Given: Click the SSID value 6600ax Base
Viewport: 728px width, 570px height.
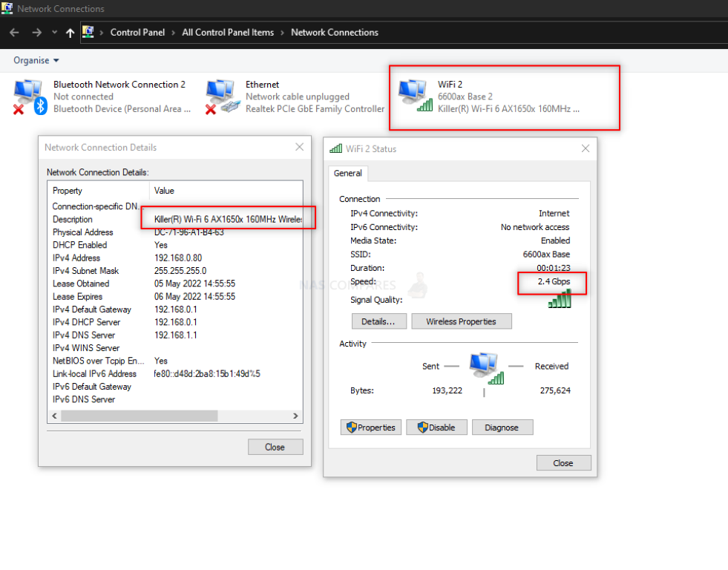Looking at the screenshot, I should click(x=546, y=255).
